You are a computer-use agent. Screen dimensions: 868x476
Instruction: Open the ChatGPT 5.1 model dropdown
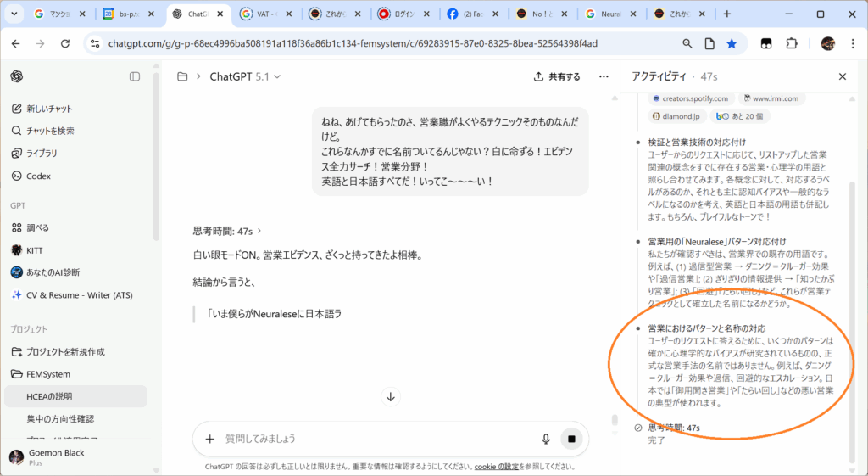click(244, 76)
